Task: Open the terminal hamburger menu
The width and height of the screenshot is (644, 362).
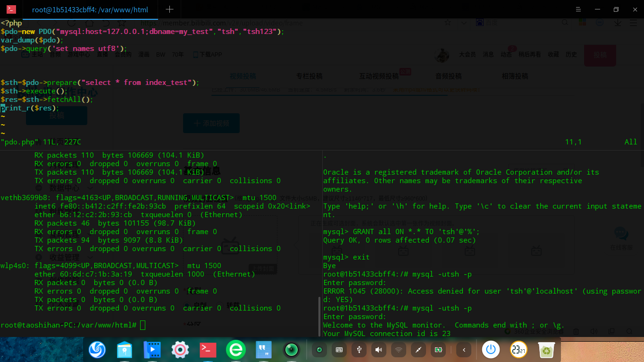Action: click(x=578, y=9)
